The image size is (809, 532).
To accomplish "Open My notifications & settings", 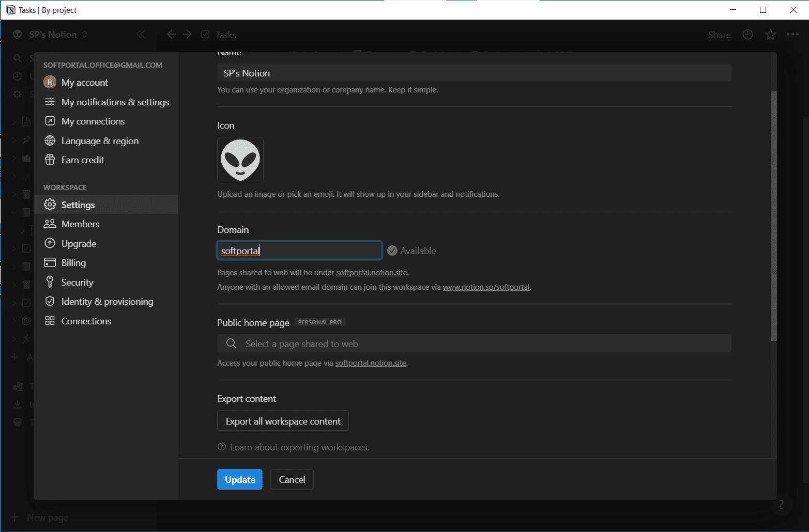I will (106, 102).
